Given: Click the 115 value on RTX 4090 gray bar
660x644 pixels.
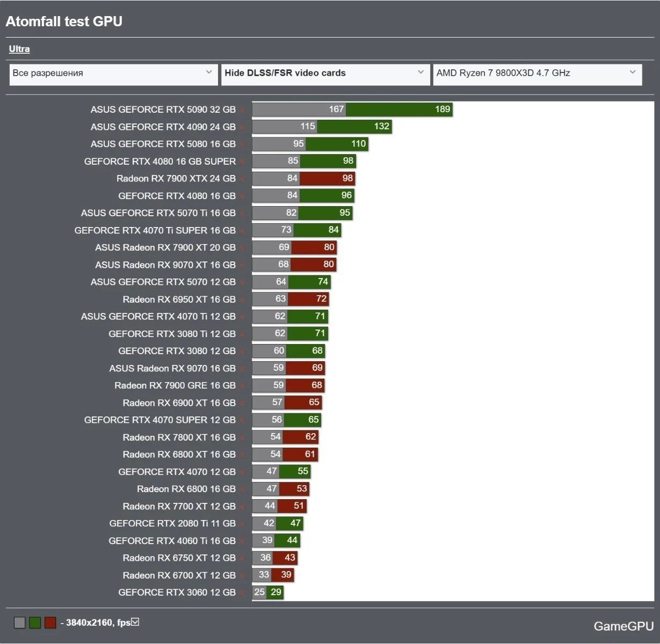Looking at the screenshot, I should point(308,127).
